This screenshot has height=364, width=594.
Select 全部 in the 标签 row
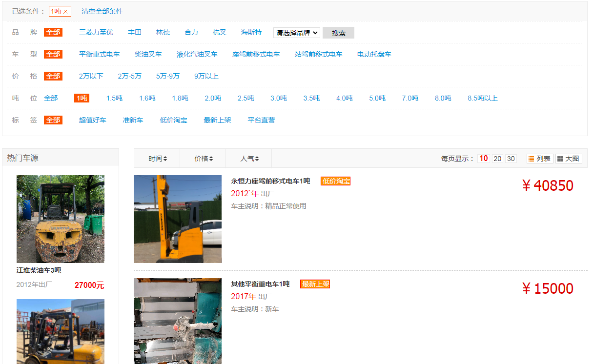[x=53, y=120]
